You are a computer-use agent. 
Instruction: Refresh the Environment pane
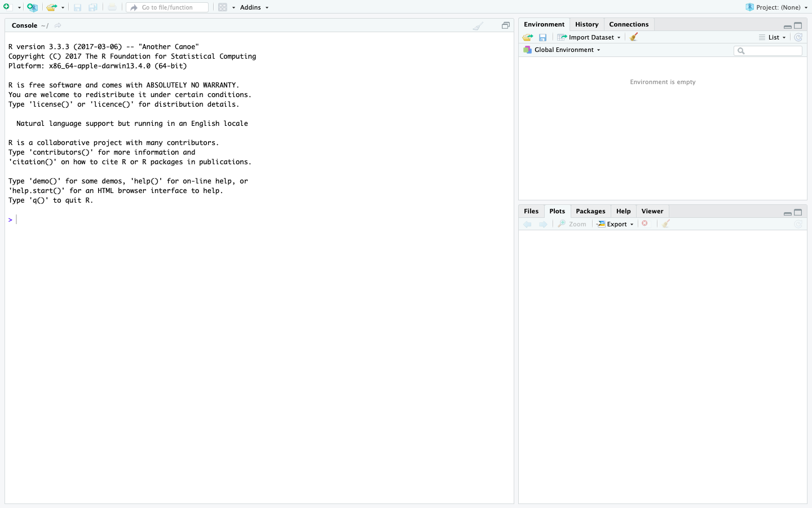(798, 37)
